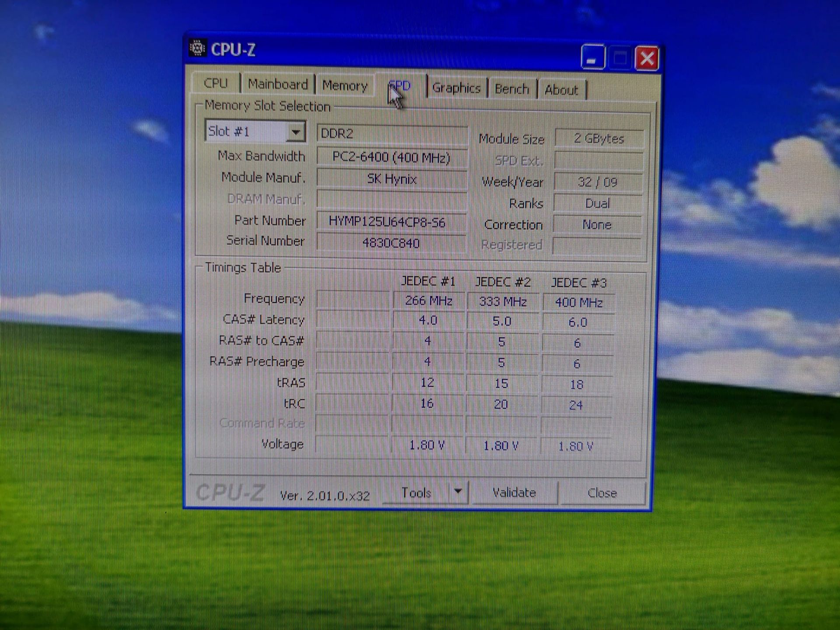840x630 pixels.
Task: Click CAS# Latency value 4.0
Action: click(x=428, y=320)
